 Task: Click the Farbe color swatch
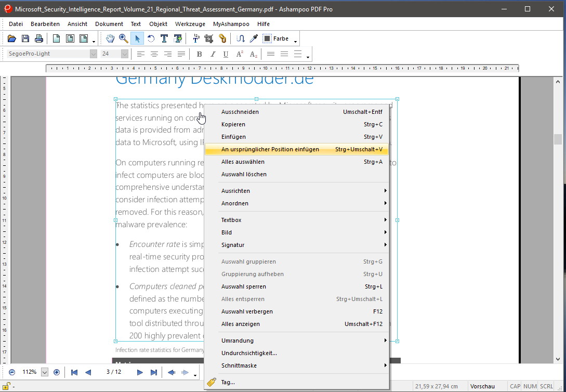click(267, 38)
